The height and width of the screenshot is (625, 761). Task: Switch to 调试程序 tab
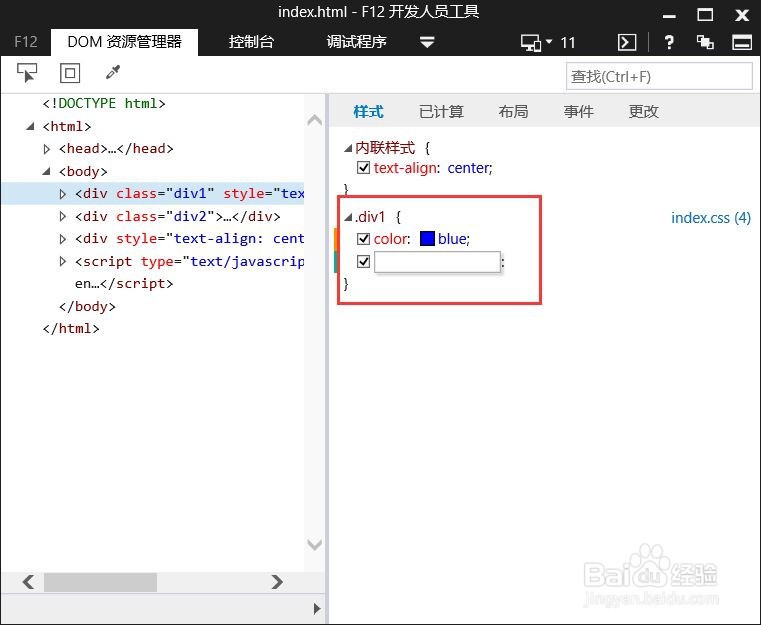[356, 42]
